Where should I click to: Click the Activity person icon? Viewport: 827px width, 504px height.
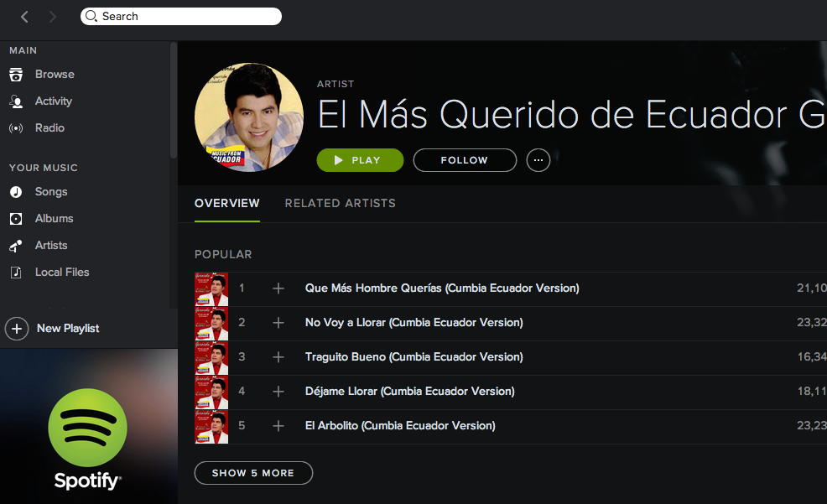[x=16, y=101]
